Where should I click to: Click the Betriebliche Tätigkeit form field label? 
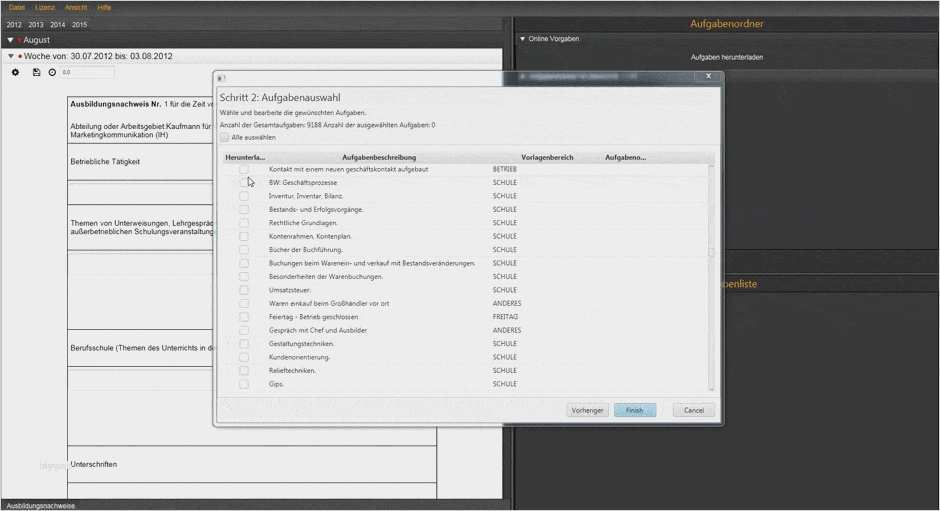tap(105, 162)
